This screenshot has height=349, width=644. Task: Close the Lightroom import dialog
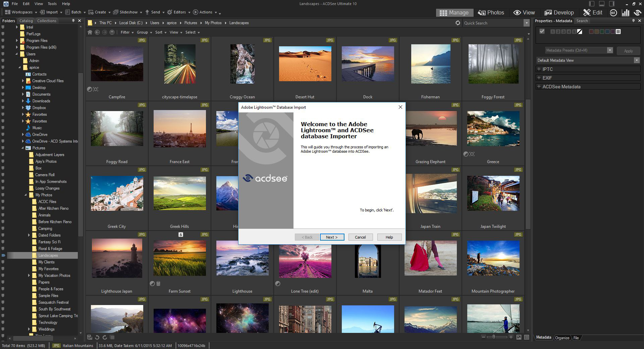click(x=400, y=107)
